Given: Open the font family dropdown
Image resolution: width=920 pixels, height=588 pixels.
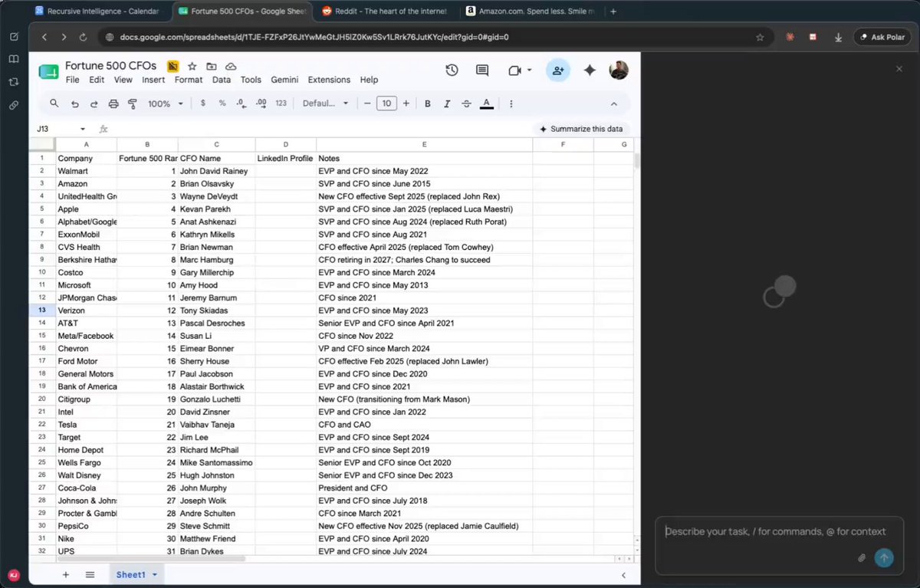Looking at the screenshot, I should pyautogui.click(x=325, y=103).
